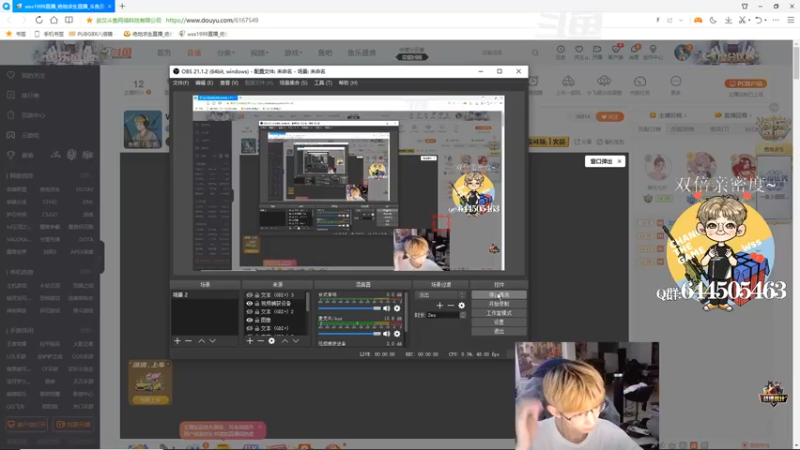This screenshot has width=800, height=450.
Task: Click Douyu search magnifier icon
Action: coord(535,53)
